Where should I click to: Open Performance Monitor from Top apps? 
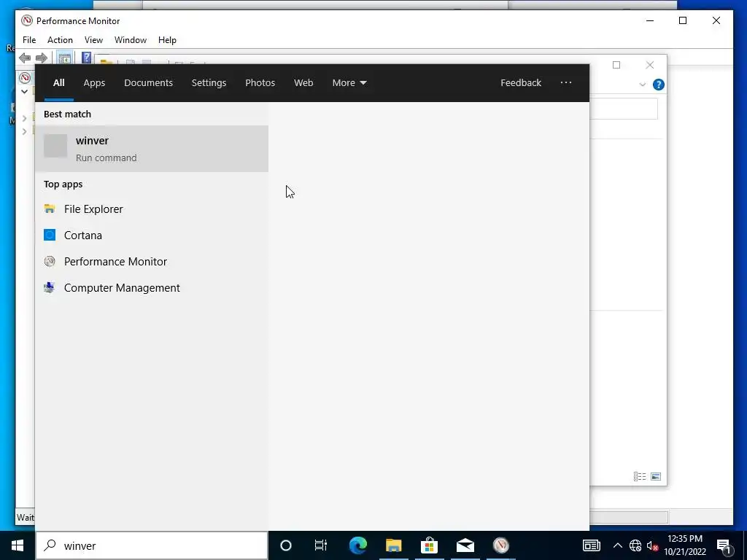152,262
